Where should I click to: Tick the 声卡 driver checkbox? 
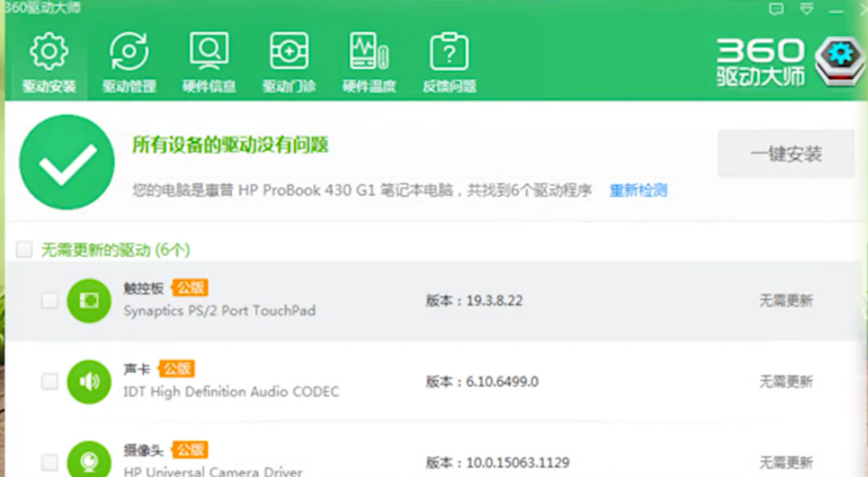point(50,381)
